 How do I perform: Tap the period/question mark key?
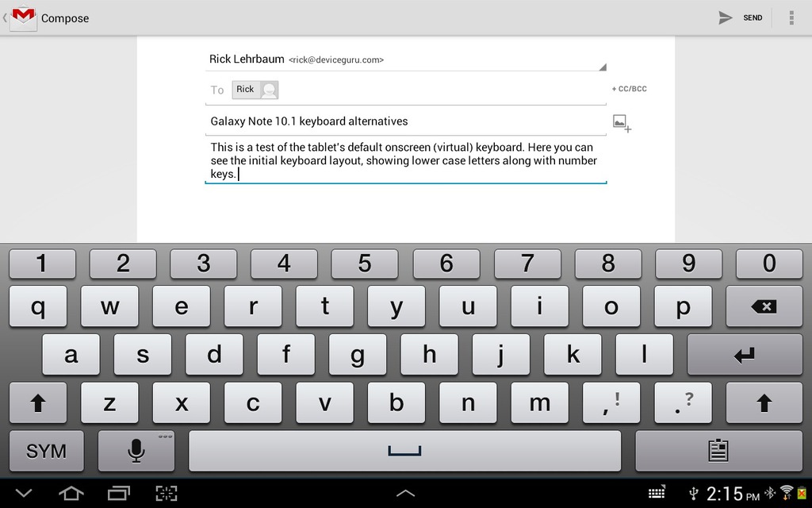click(683, 402)
